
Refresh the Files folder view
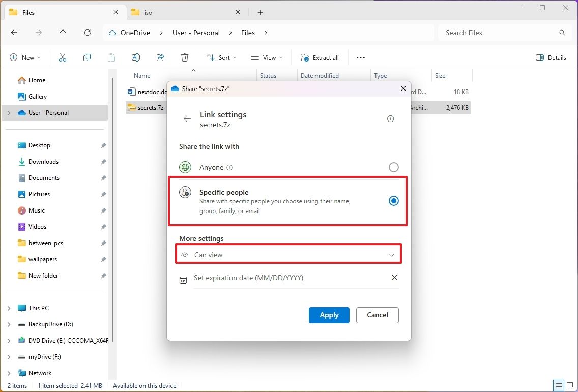click(x=87, y=32)
